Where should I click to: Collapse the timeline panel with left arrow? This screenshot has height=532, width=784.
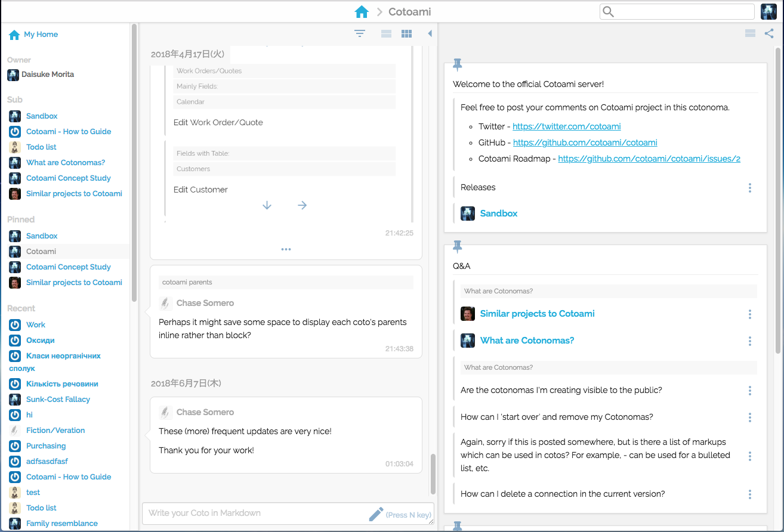pos(430,34)
